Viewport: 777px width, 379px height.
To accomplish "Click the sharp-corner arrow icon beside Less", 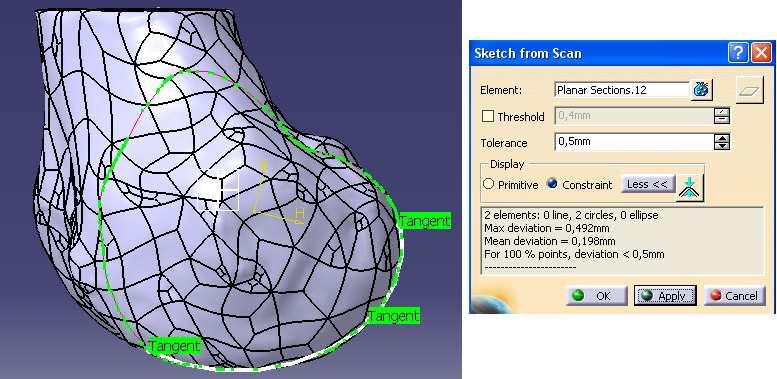I will pos(689,188).
